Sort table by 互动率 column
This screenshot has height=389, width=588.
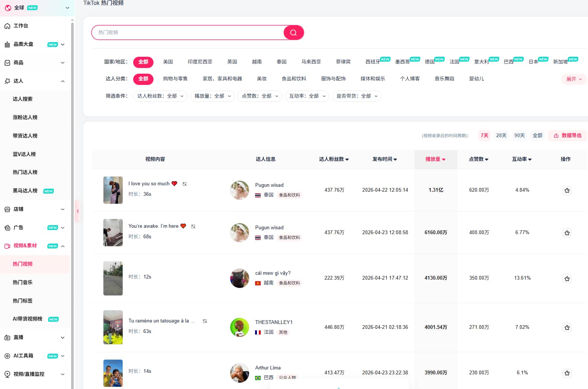point(522,159)
